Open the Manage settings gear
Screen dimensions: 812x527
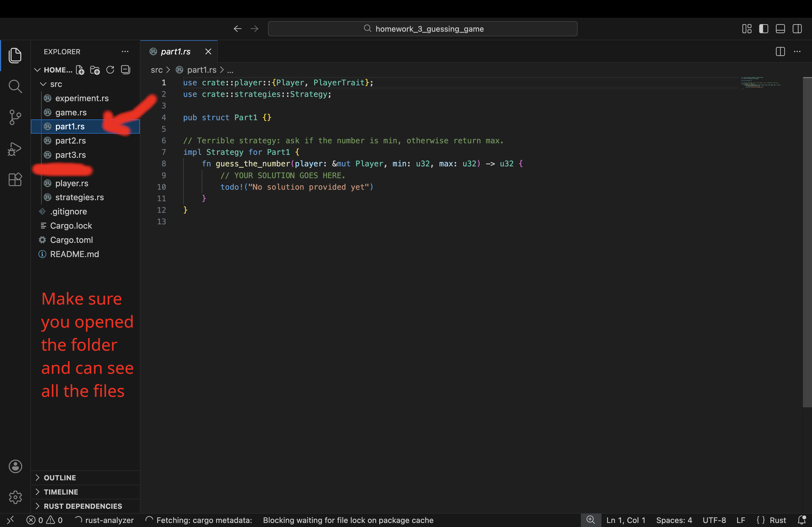[15, 497]
